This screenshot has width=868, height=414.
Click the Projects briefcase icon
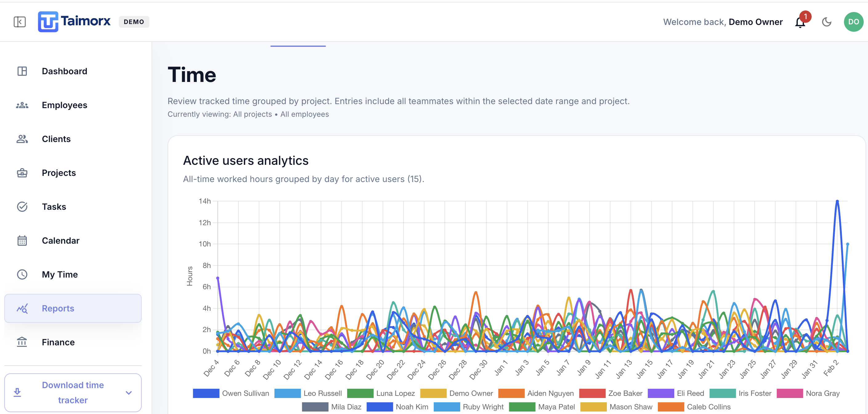tap(22, 173)
